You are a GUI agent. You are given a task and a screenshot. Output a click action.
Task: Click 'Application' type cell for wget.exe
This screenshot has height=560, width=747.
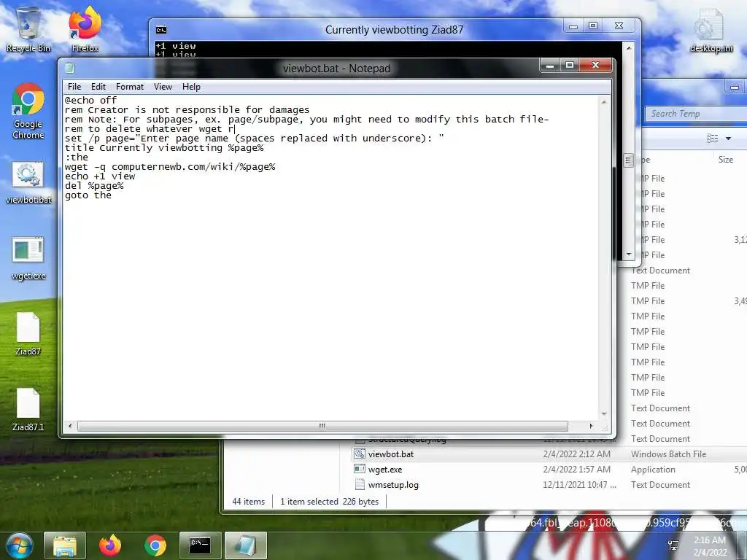653,470
